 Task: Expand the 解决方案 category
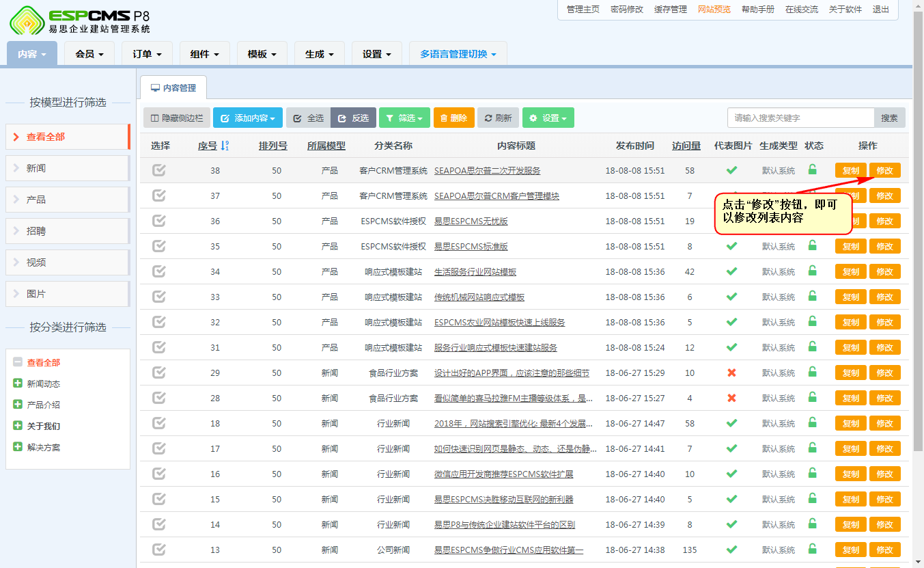pos(18,447)
